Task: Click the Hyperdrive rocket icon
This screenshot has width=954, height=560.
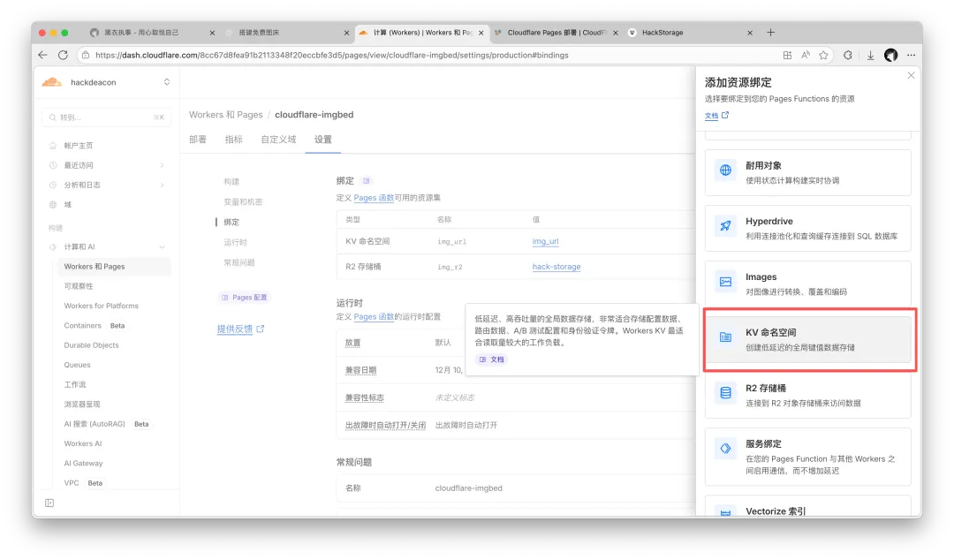Action: coord(725,226)
